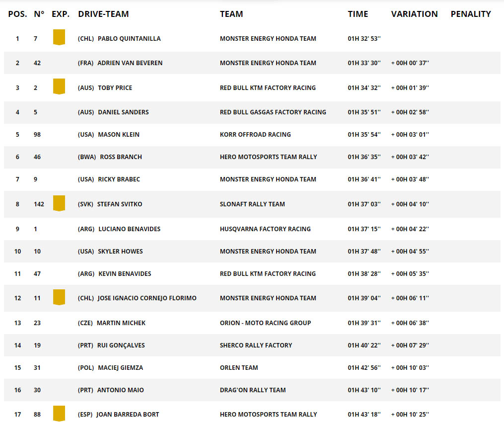The height and width of the screenshot is (432, 504).
Task: Select the Husqvarna Factory Racing team
Action: (x=265, y=229)
